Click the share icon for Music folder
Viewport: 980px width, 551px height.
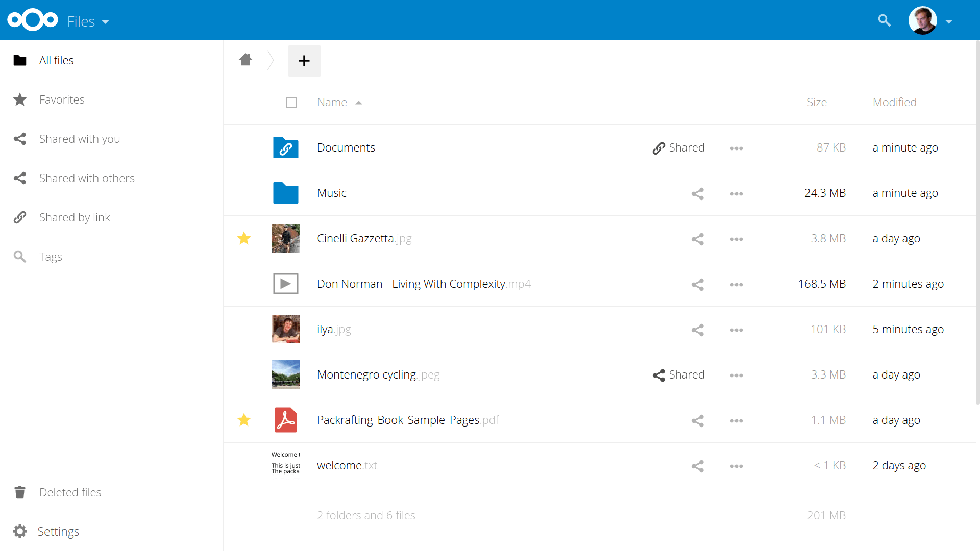pos(697,193)
